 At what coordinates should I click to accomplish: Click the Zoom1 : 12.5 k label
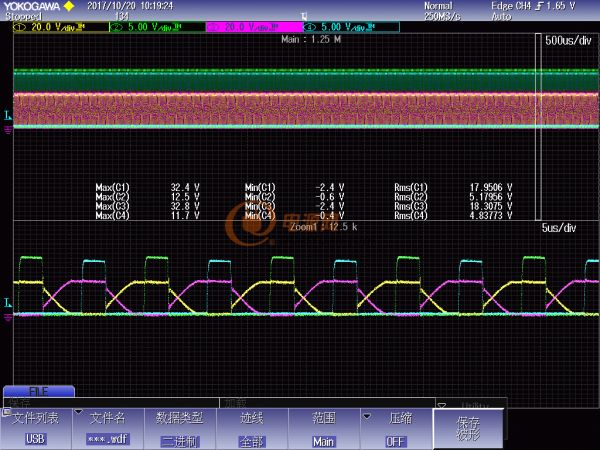click(x=323, y=227)
